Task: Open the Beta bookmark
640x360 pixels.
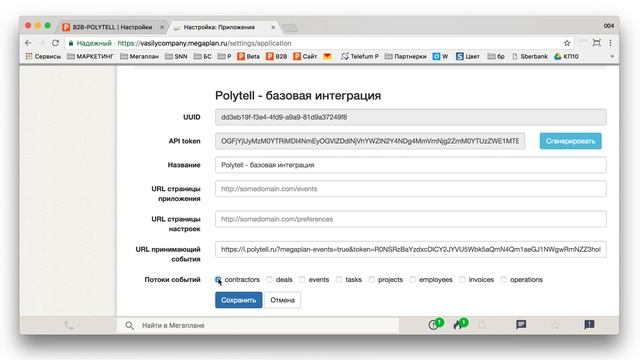Action: click(x=249, y=56)
